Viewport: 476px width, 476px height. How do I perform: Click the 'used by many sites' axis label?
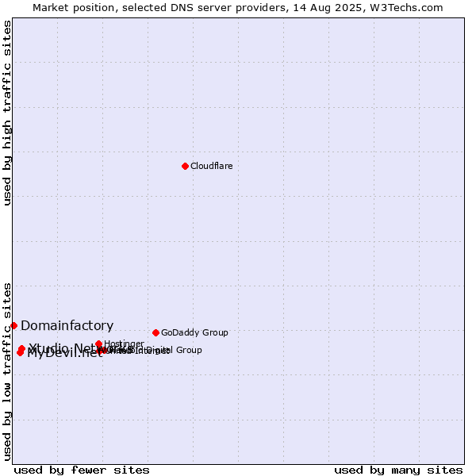point(398,470)
